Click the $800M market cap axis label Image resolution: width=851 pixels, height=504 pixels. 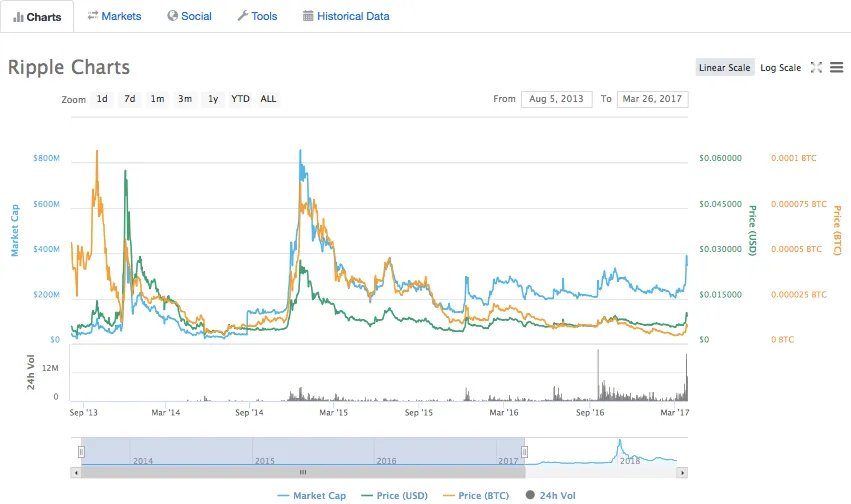tap(46, 158)
